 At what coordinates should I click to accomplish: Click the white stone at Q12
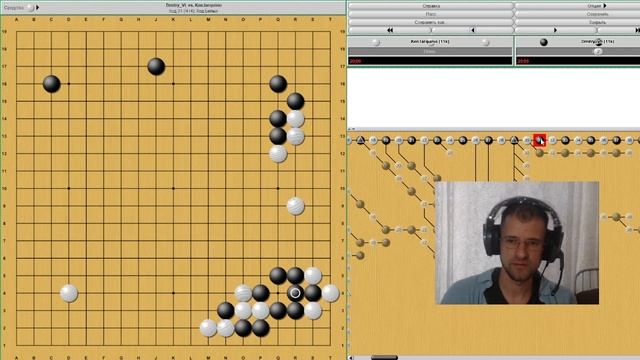(x=278, y=153)
